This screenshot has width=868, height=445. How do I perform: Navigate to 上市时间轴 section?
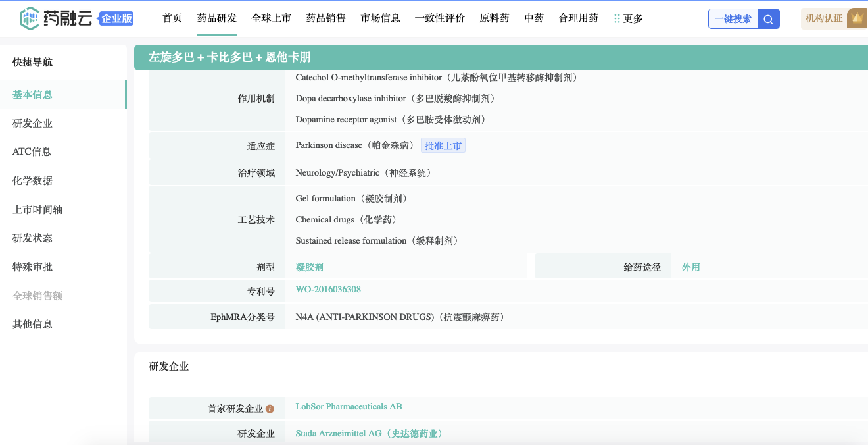[x=37, y=209]
